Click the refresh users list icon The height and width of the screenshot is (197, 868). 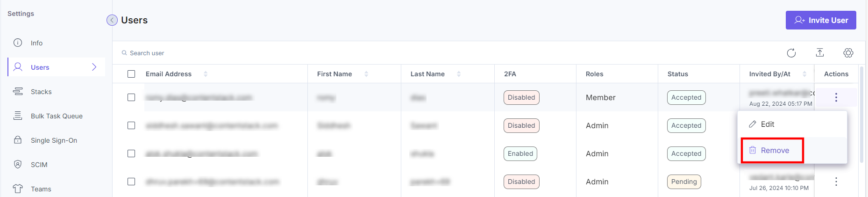791,53
